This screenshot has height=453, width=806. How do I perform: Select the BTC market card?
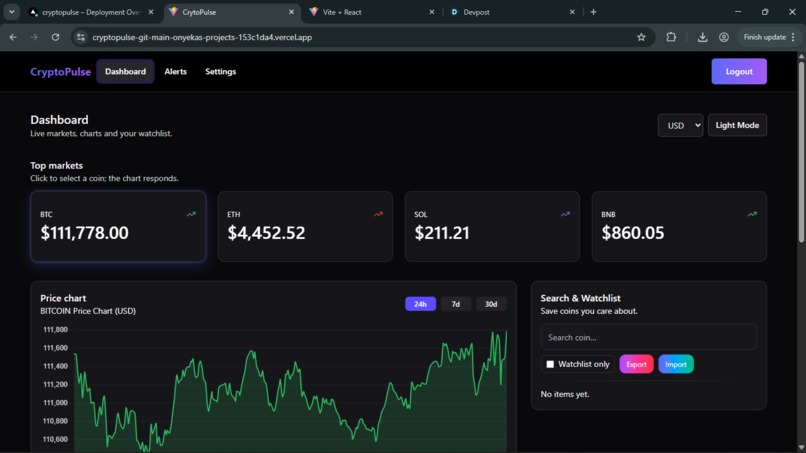click(x=118, y=226)
